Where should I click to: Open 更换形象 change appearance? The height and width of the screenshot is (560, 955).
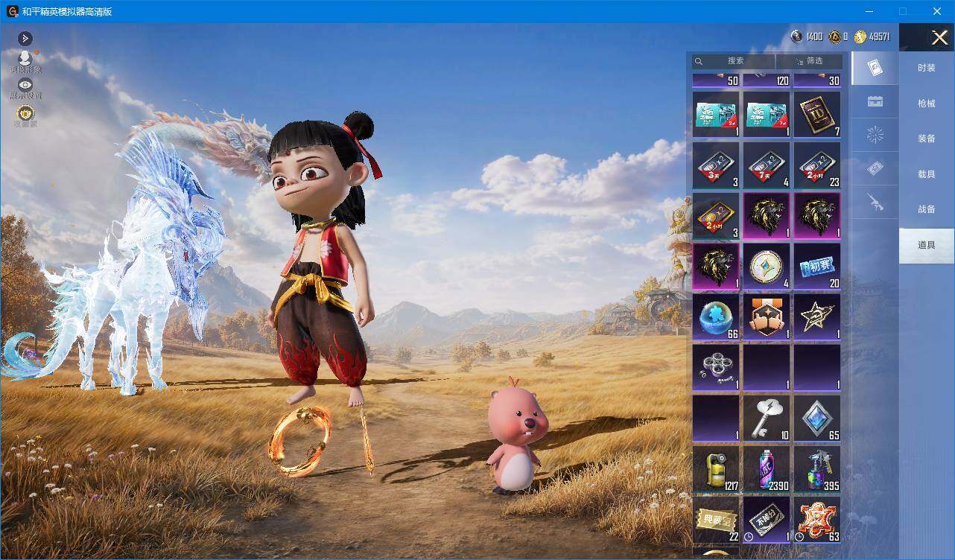coord(25,63)
